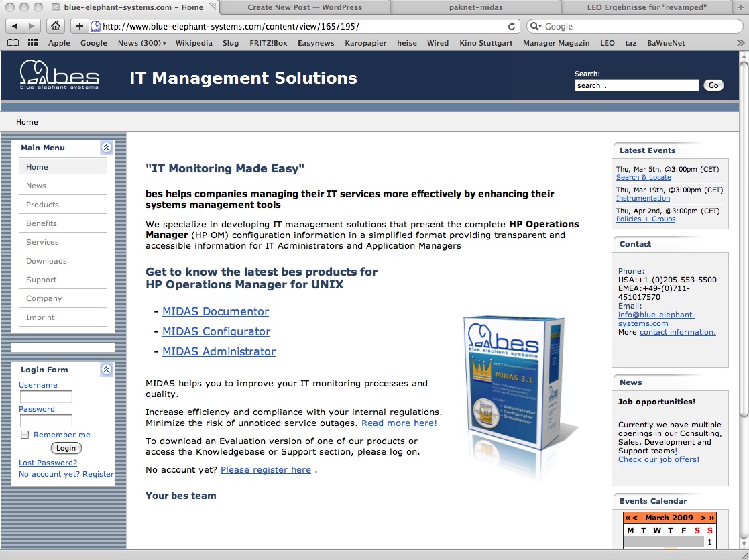Open the MIDAS Documentor link
The width and height of the screenshot is (749, 560).
(x=215, y=311)
